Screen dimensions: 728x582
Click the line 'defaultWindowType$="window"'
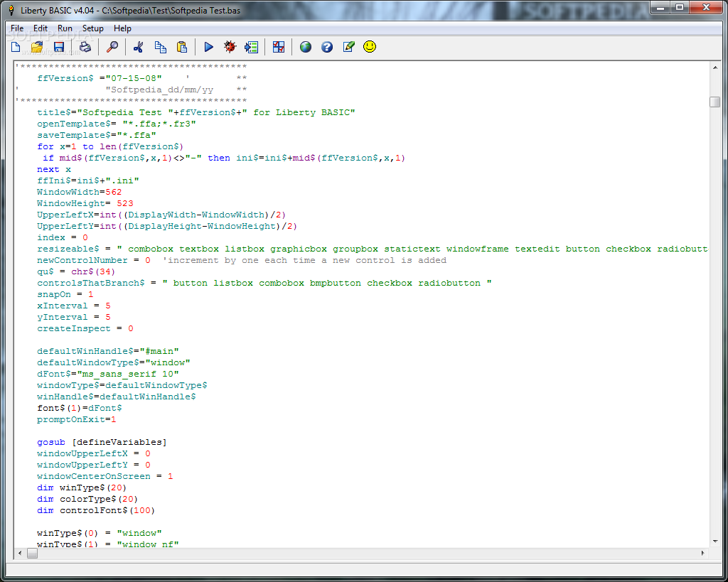pos(114,362)
